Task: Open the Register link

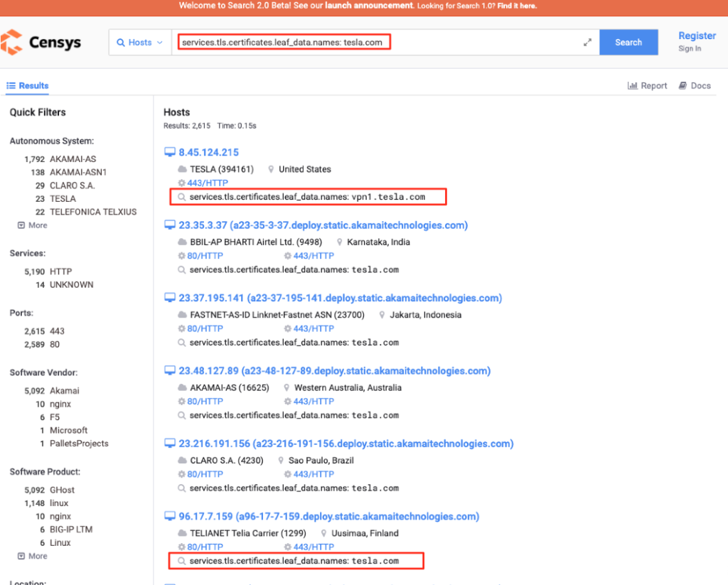Action: click(697, 36)
